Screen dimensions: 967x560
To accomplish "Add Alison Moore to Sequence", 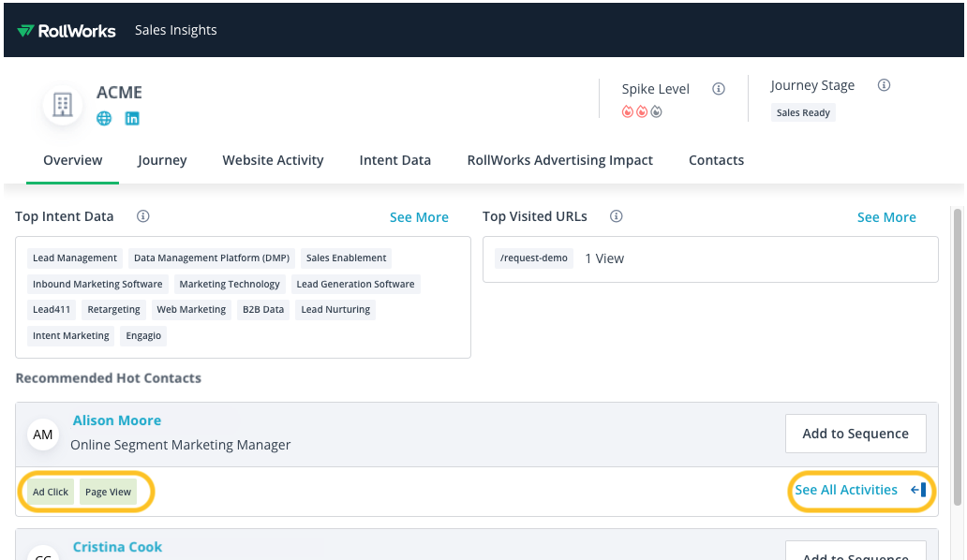I will click(855, 434).
